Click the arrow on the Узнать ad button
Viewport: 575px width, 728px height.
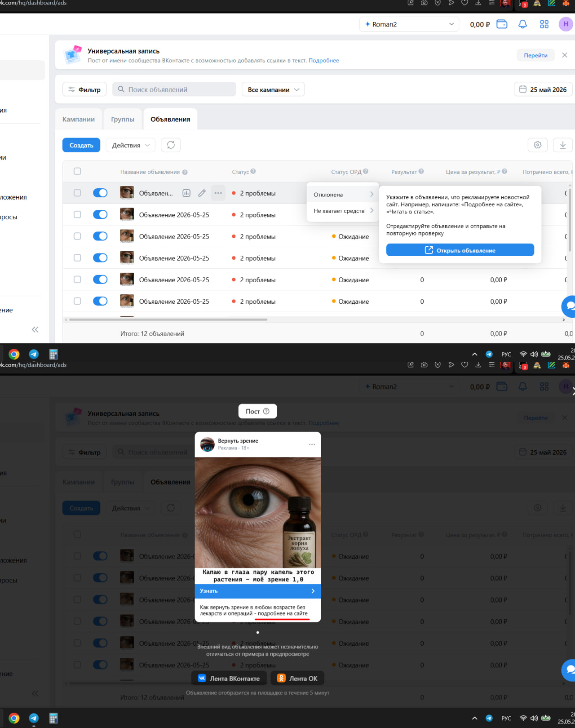[x=313, y=591]
